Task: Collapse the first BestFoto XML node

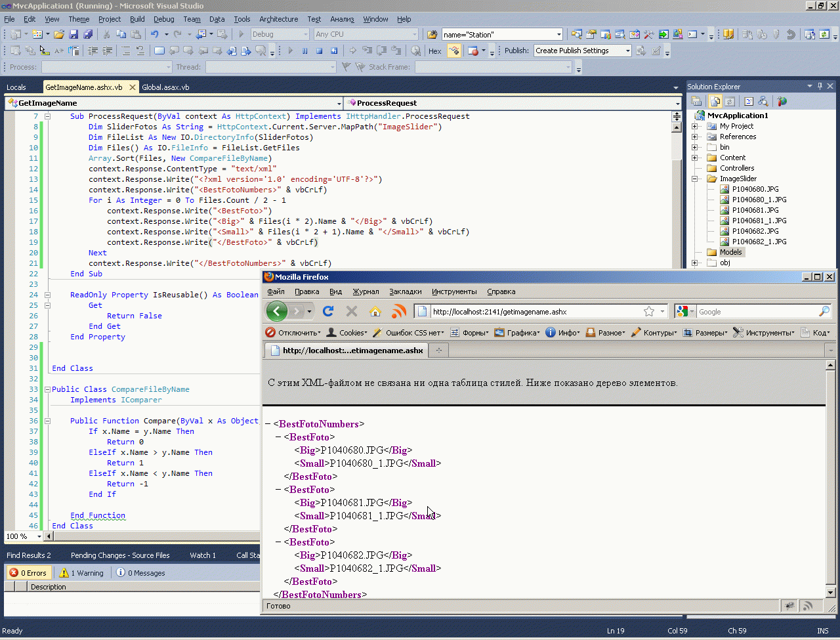Action: click(x=278, y=437)
